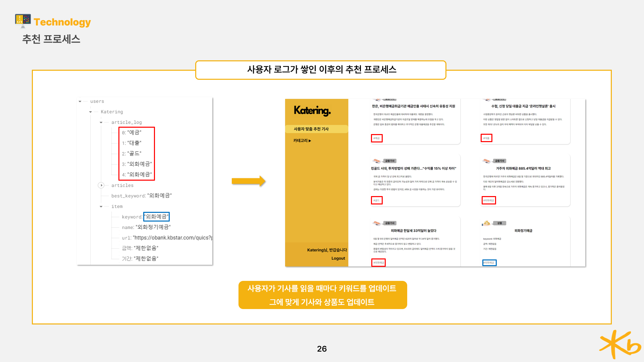Image resolution: width=644 pixels, height=362 pixels.
Task: Click the Technology monitor icon in slide header
Action: point(23,21)
